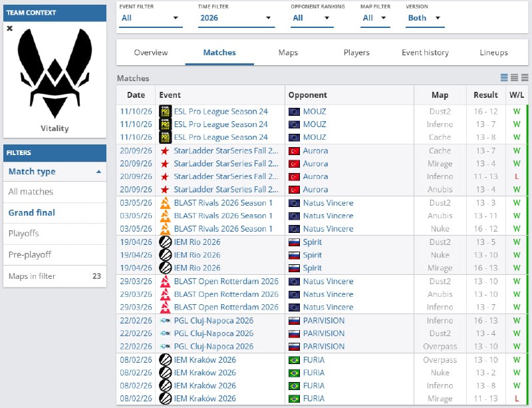Click the ESL Pro League logo in Dust2 row

165,111
